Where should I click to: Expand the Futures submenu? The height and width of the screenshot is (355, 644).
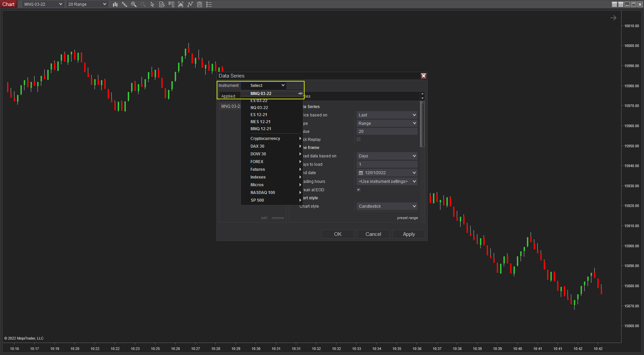tap(272, 169)
